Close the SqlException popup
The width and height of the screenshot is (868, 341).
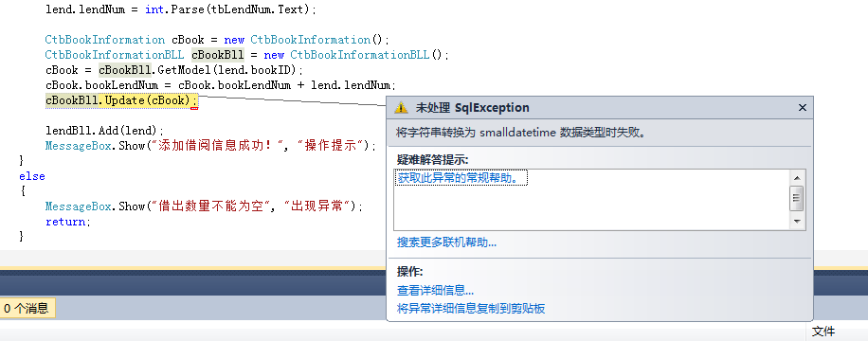802,108
